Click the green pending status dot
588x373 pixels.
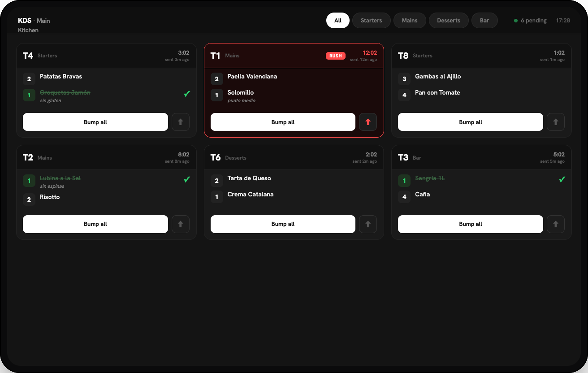(516, 21)
